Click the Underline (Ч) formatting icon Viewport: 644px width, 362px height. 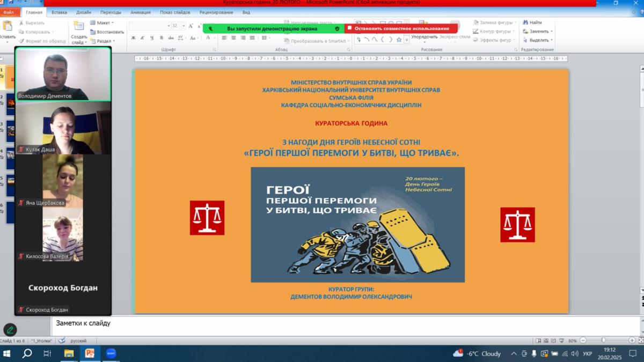(x=152, y=38)
